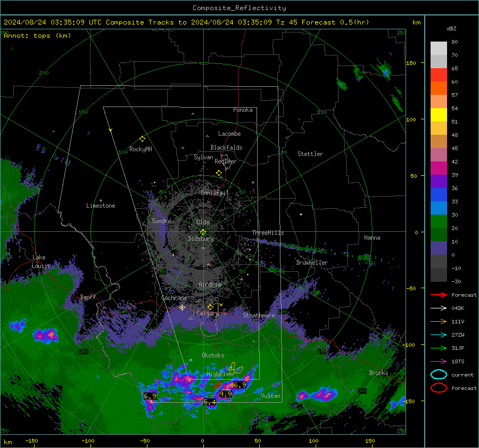
Task: Click the Sylvan label
Action: click(203, 157)
